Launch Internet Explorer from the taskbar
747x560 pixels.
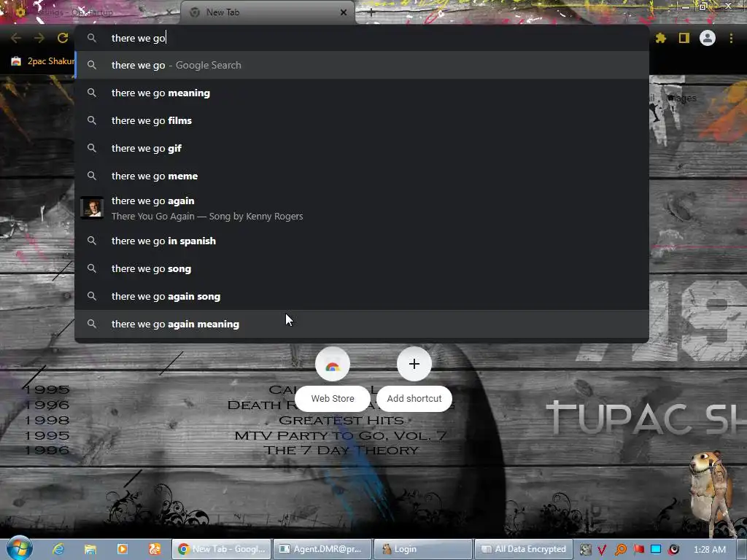(x=58, y=549)
